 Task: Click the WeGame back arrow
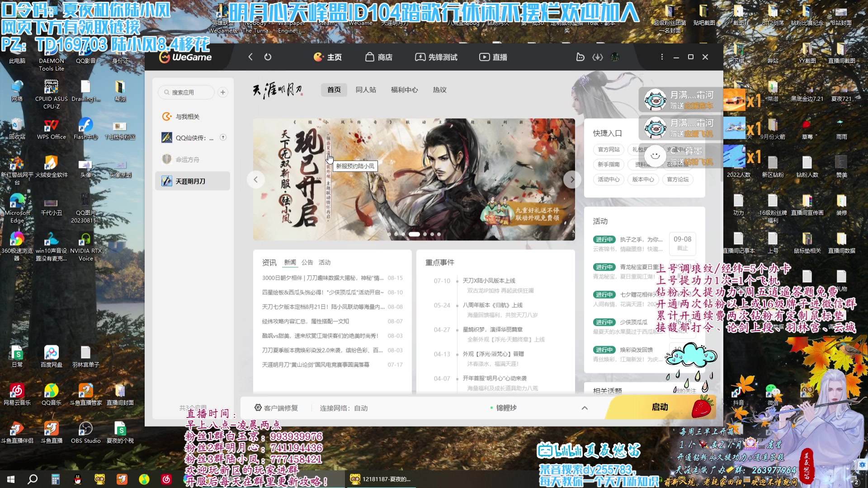(250, 57)
